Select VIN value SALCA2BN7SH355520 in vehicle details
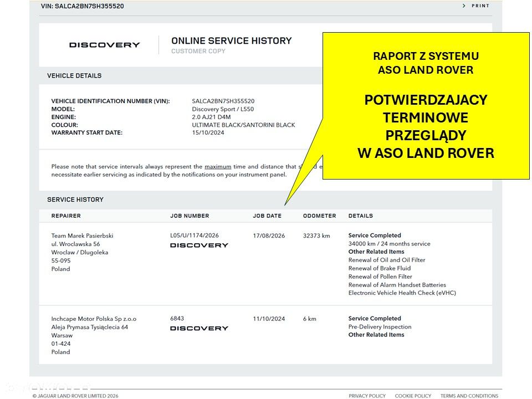Screen dimensions: 532x399 223,101
